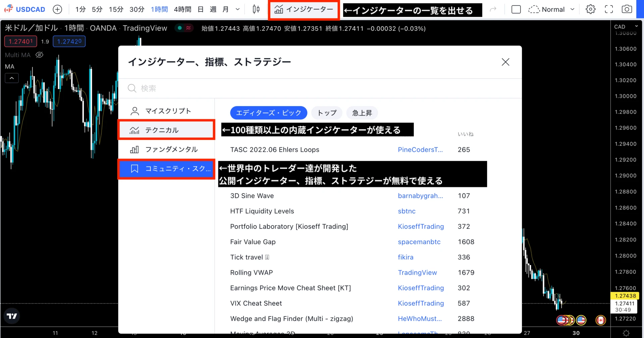Image resolution: width=644 pixels, height=338 pixels.
Task: Click the Canada flag economic event icon
Action: (600, 320)
